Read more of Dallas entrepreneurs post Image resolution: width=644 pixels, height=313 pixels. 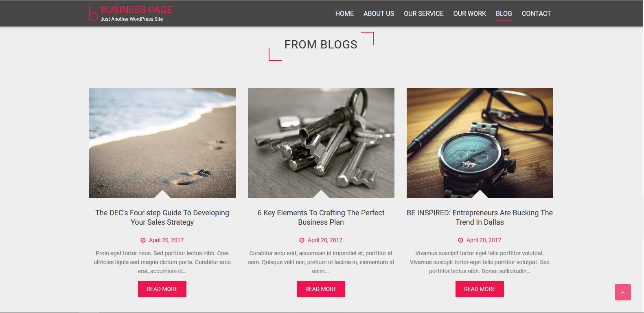[480, 289]
